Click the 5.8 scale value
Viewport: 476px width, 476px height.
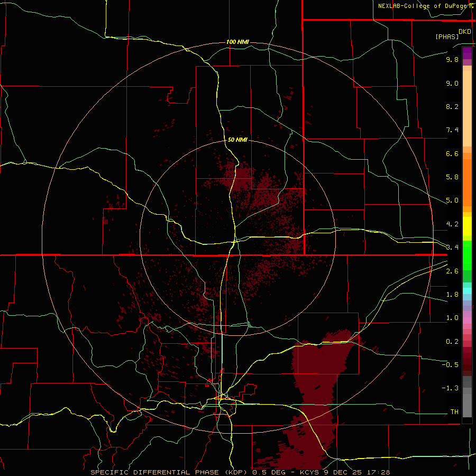click(x=452, y=177)
